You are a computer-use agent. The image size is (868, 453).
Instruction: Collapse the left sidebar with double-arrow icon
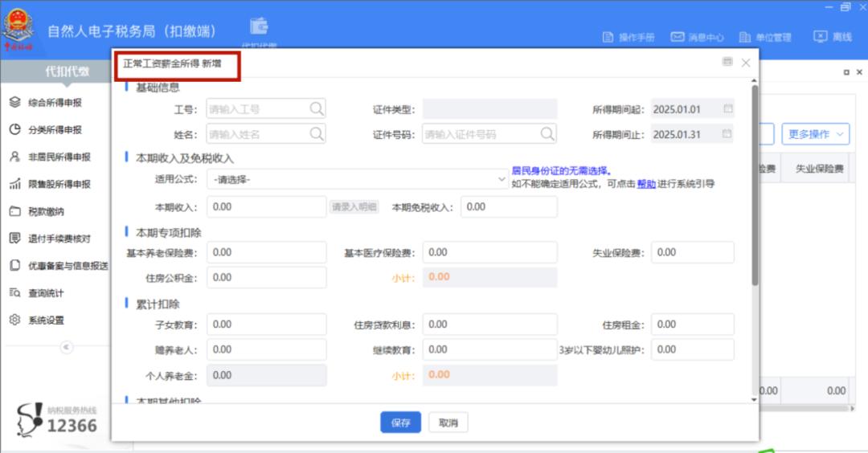click(67, 347)
